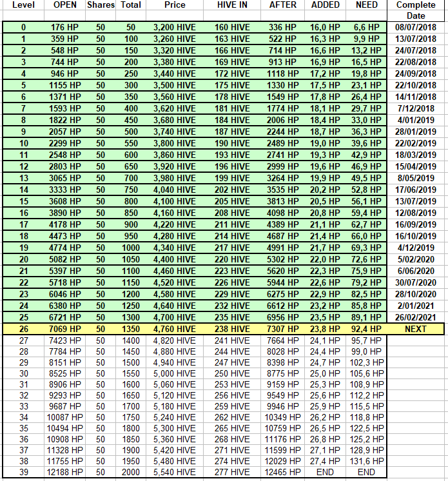This screenshot has height=481, width=448.
Task: Click the cell 102,3 HP
Action: click(366, 363)
